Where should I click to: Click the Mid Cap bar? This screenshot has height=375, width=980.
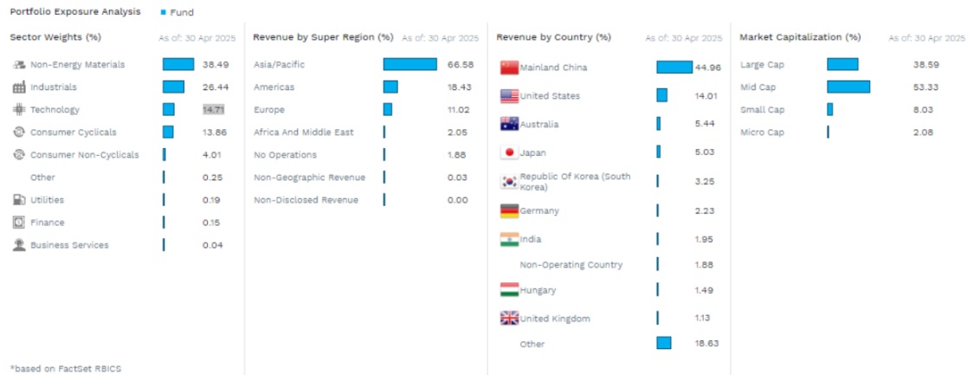848,87
